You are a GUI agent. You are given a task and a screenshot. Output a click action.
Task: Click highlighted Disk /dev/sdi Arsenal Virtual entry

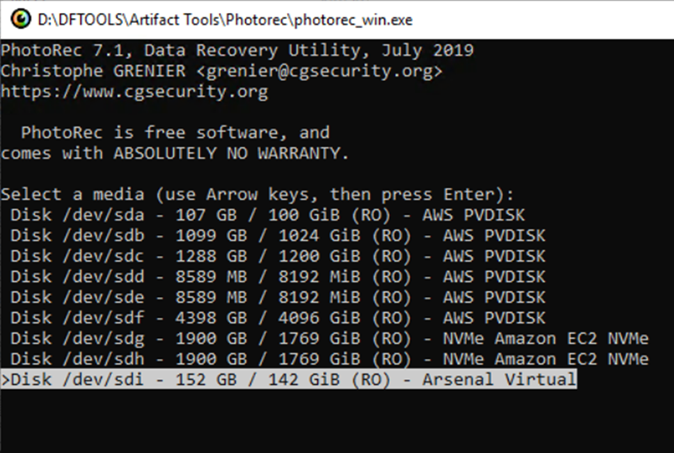pyautogui.click(x=288, y=379)
